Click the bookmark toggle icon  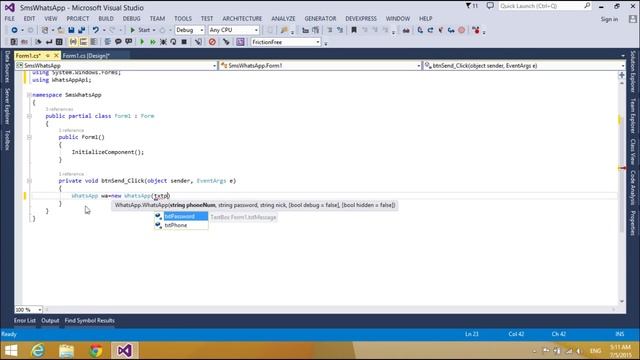[354, 30]
